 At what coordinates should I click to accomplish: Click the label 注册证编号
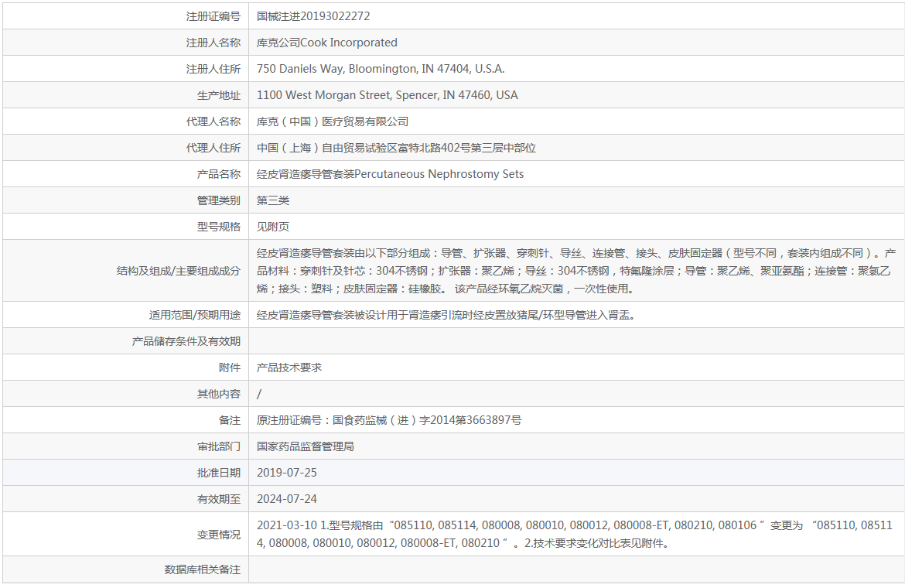click(213, 16)
